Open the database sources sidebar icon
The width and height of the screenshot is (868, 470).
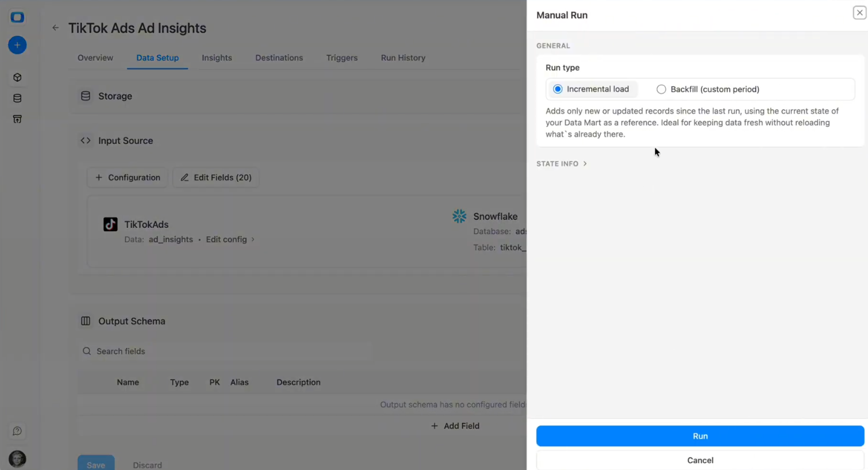(17, 98)
